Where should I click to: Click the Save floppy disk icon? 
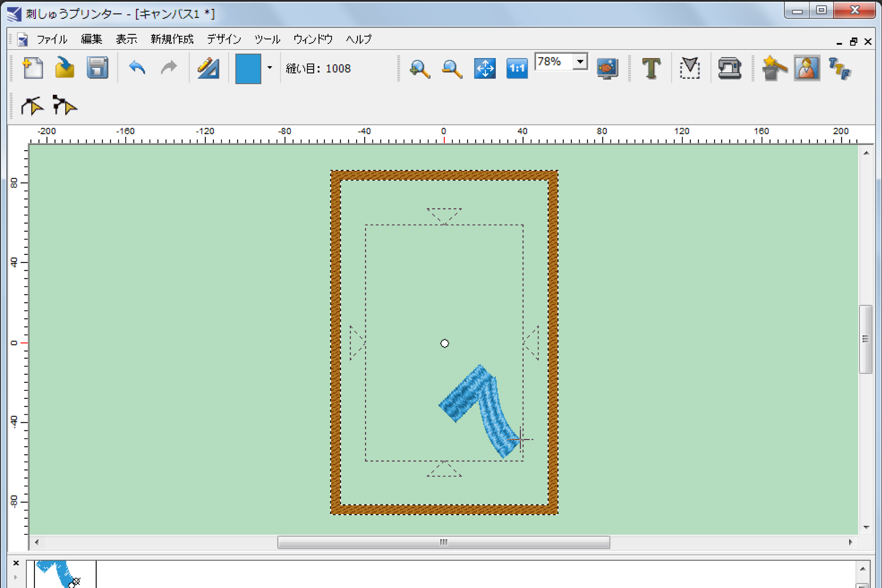[97, 68]
